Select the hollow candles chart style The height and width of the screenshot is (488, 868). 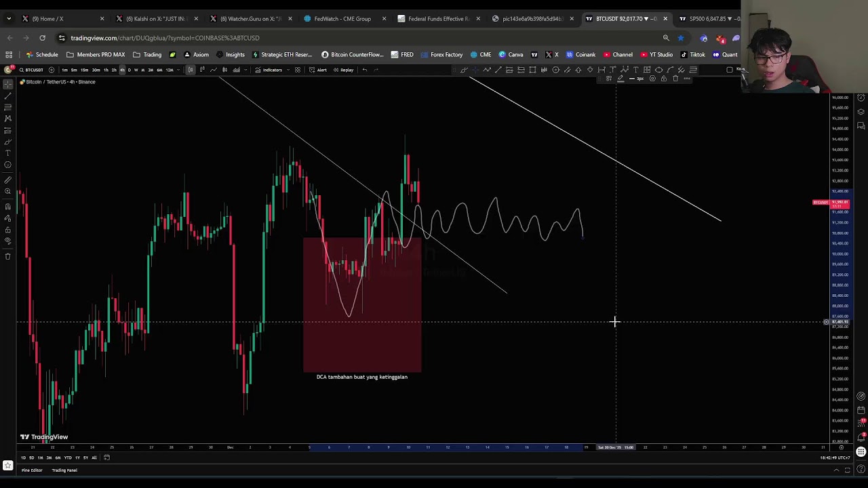(x=202, y=70)
